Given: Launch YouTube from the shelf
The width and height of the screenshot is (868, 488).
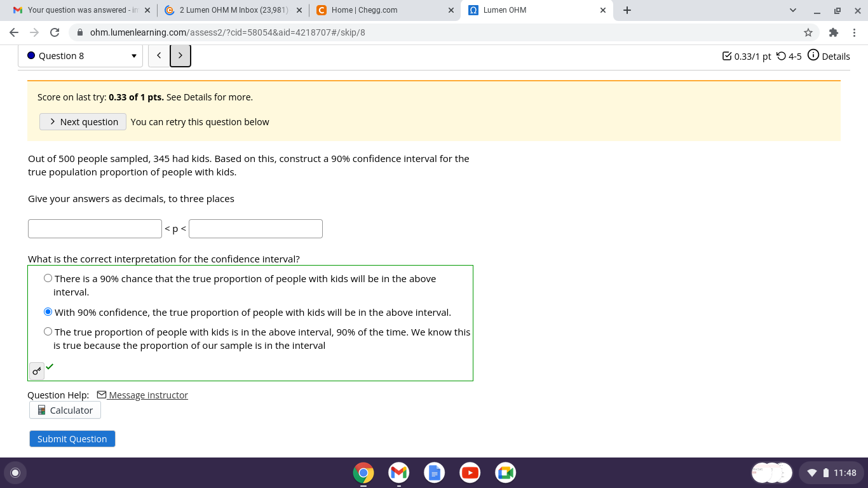Looking at the screenshot, I should click(x=470, y=473).
